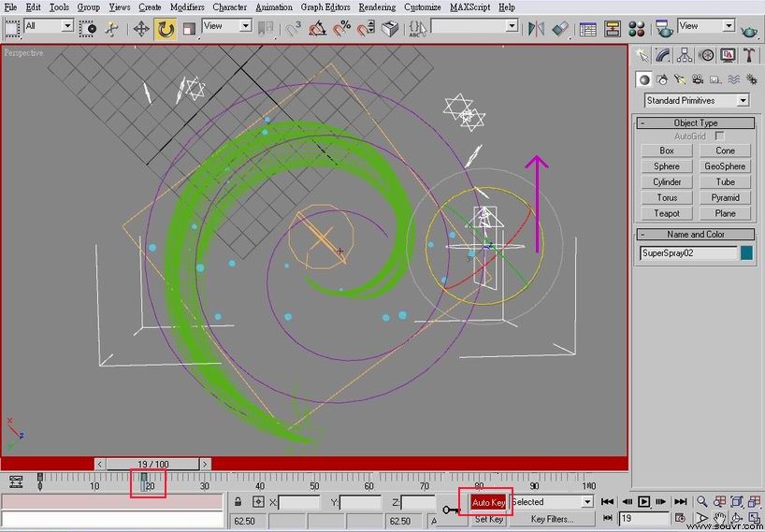Click the Select and Rotate tool
765x532 pixels.
tap(166, 29)
